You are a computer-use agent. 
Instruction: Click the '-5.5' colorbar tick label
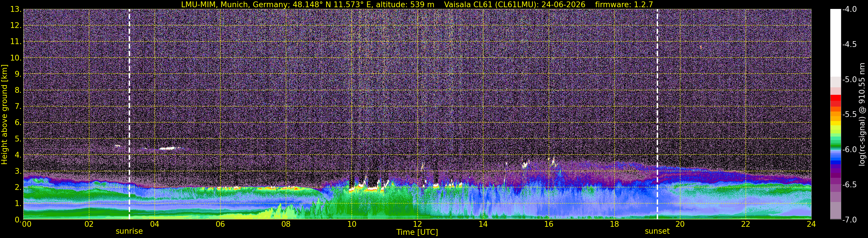[x=849, y=115]
